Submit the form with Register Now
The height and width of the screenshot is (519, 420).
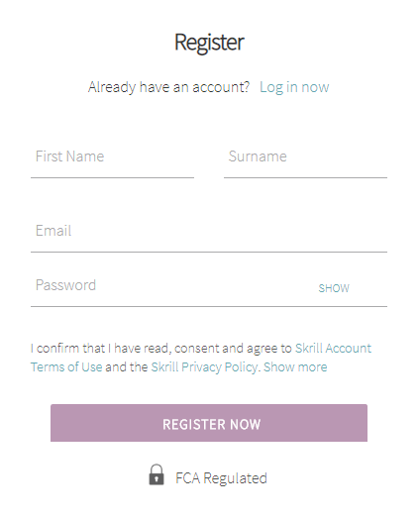point(209,423)
